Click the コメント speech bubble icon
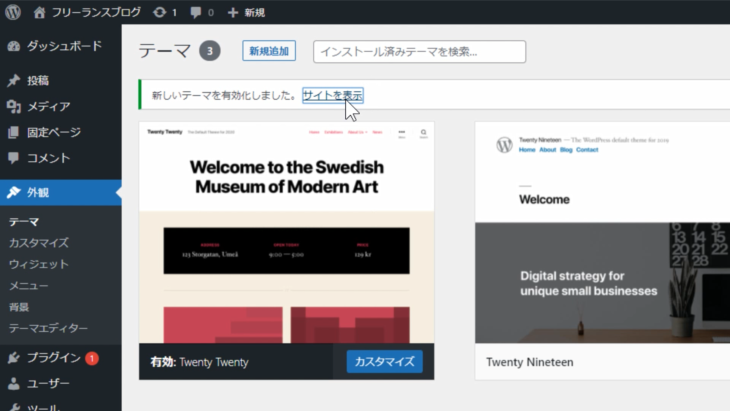This screenshot has width=730, height=411. coord(14,158)
